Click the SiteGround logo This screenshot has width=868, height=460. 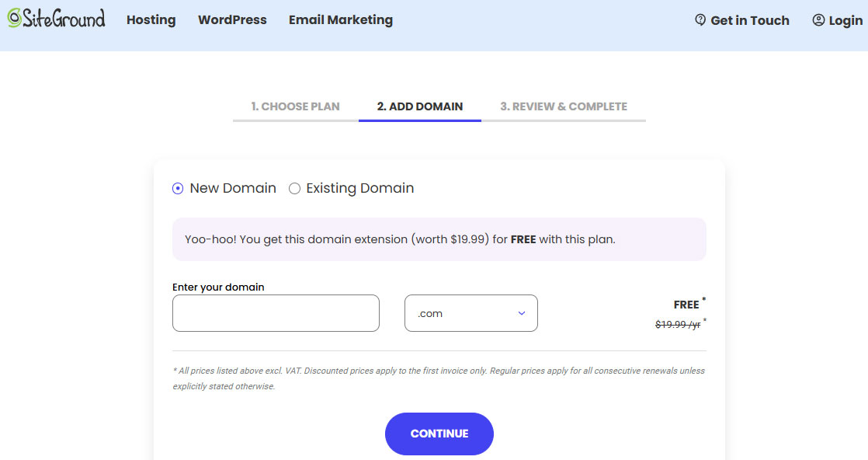pyautogui.click(x=56, y=19)
